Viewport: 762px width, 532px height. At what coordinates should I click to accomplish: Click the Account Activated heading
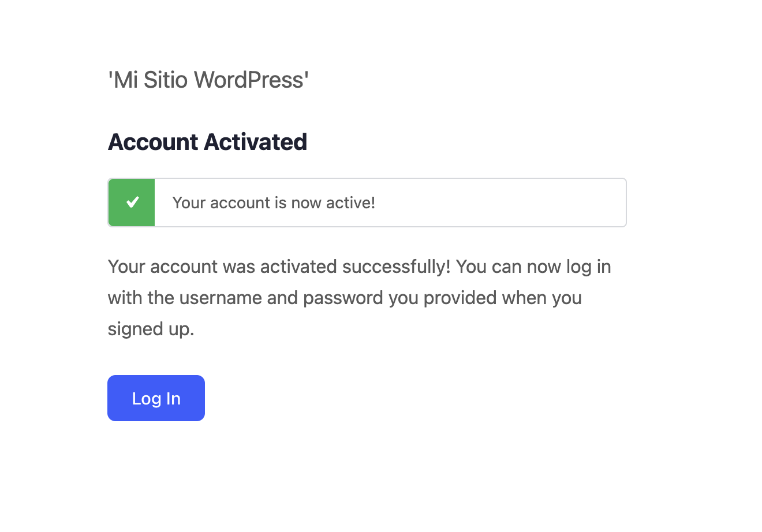pyautogui.click(x=207, y=142)
